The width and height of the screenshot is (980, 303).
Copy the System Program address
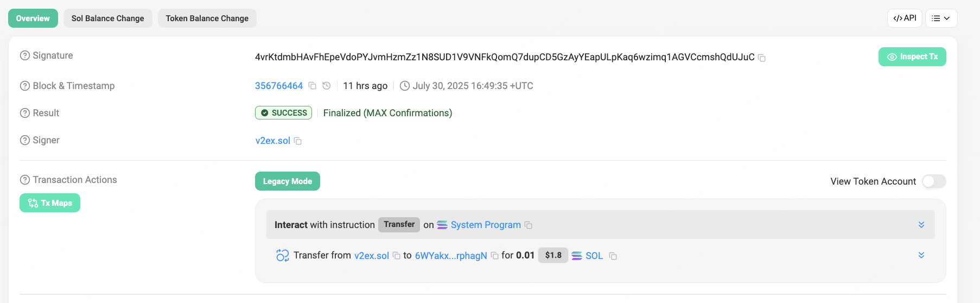(x=529, y=225)
